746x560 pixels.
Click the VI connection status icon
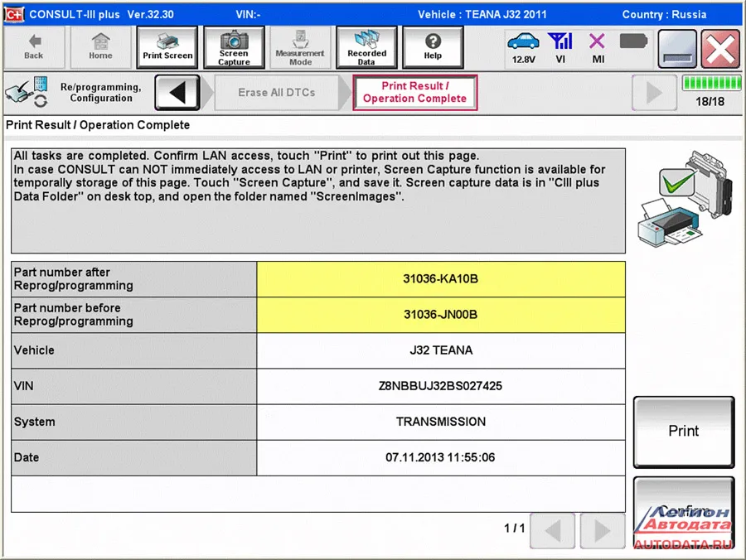click(560, 48)
